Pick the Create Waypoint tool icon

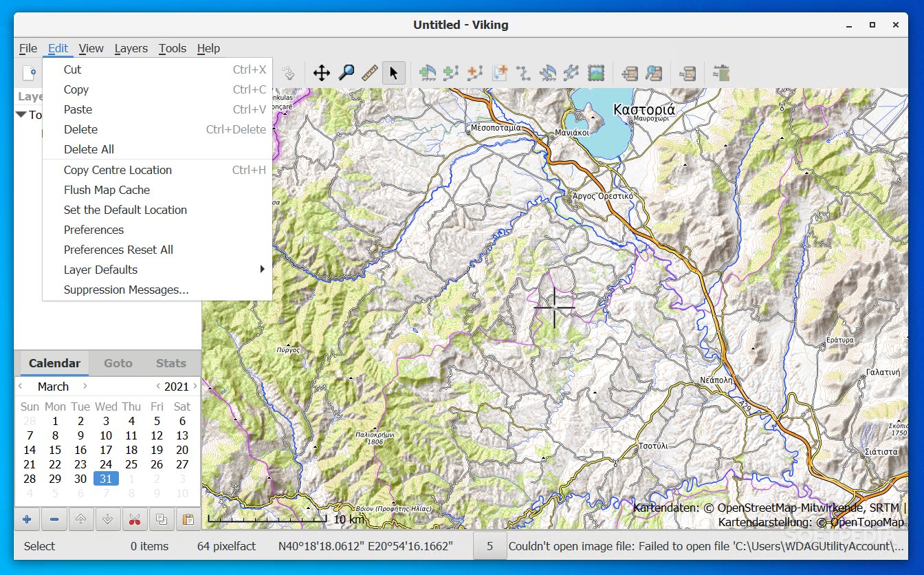[427, 73]
